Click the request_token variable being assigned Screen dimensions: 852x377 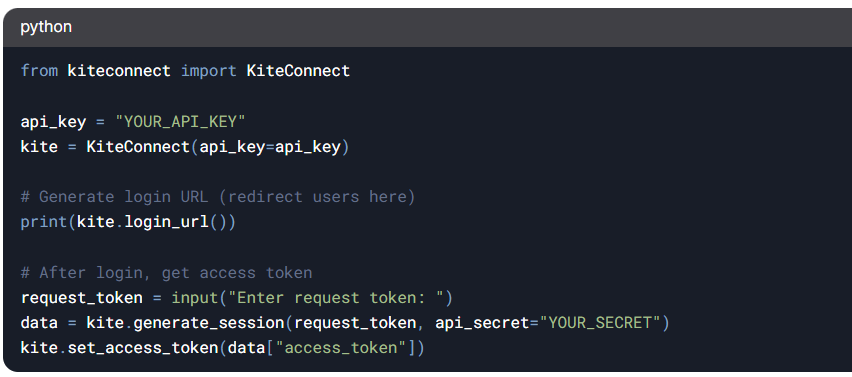pos(82,298)
